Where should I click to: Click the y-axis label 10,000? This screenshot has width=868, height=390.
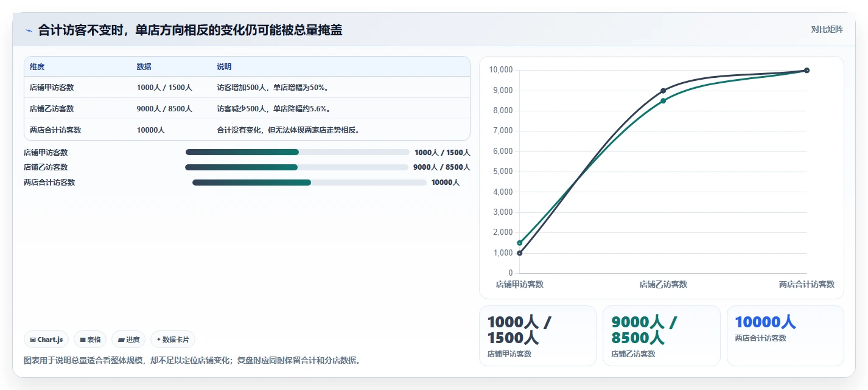click(500, 70)
